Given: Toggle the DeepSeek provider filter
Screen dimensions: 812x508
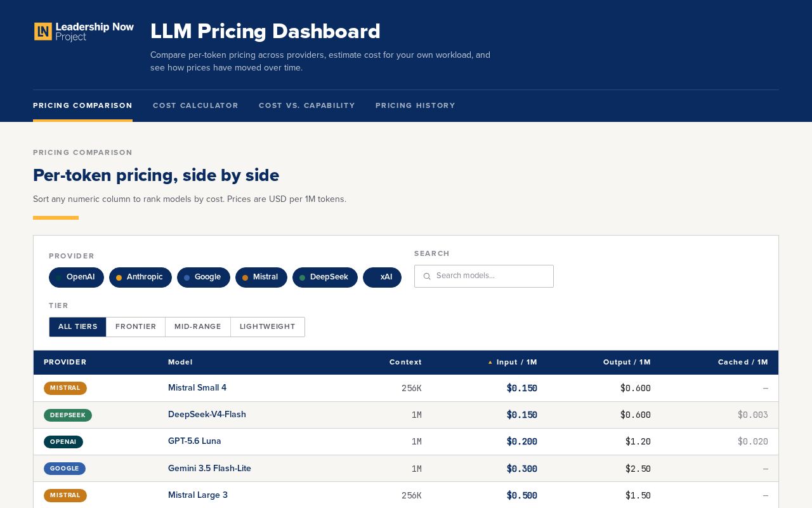Looking at the screenshot, I should point(325,277).
